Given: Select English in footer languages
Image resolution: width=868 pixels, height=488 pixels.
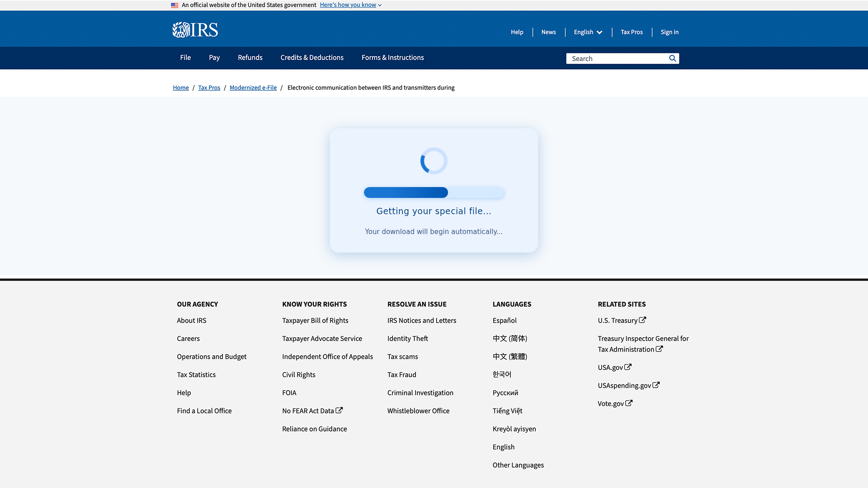Looking at the screenshot, I should [503, 447].
